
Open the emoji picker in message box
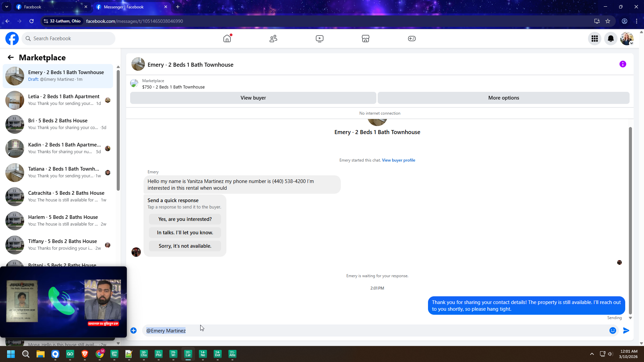pyautogui.click(x=612, y=330)
